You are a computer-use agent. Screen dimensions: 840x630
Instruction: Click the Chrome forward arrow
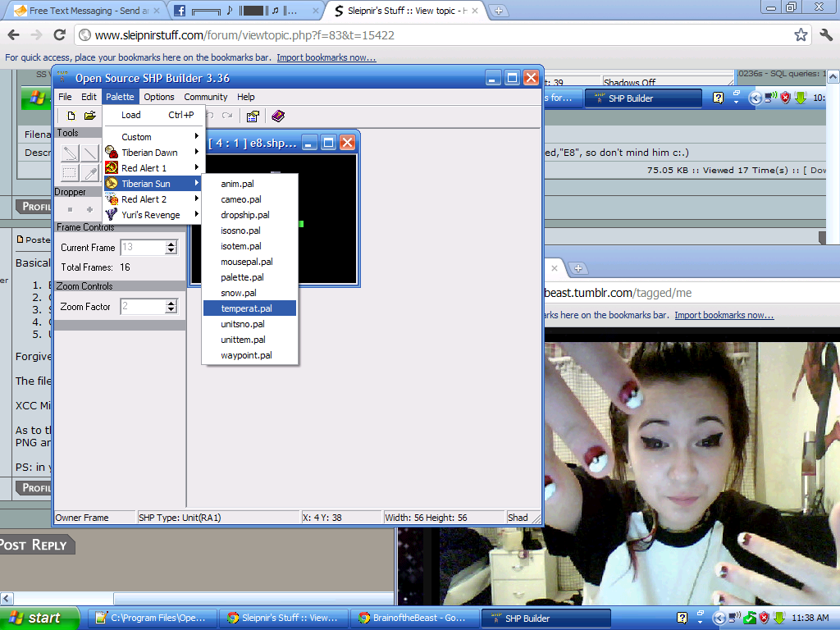click(36, 35)
